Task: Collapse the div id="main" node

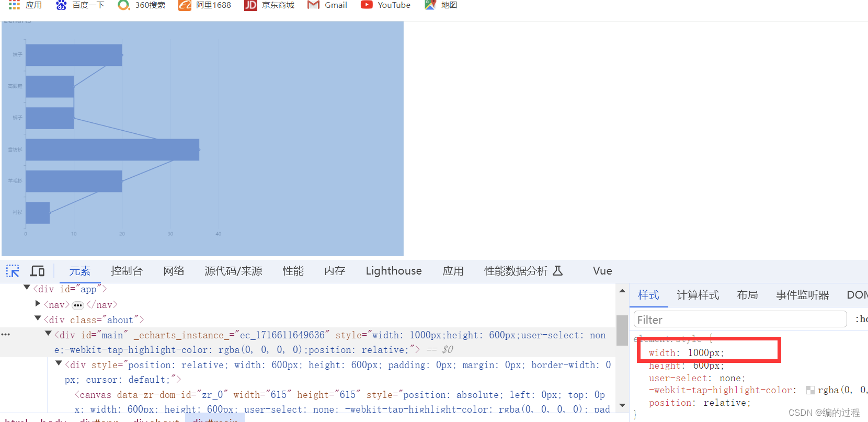Action: 48,333
